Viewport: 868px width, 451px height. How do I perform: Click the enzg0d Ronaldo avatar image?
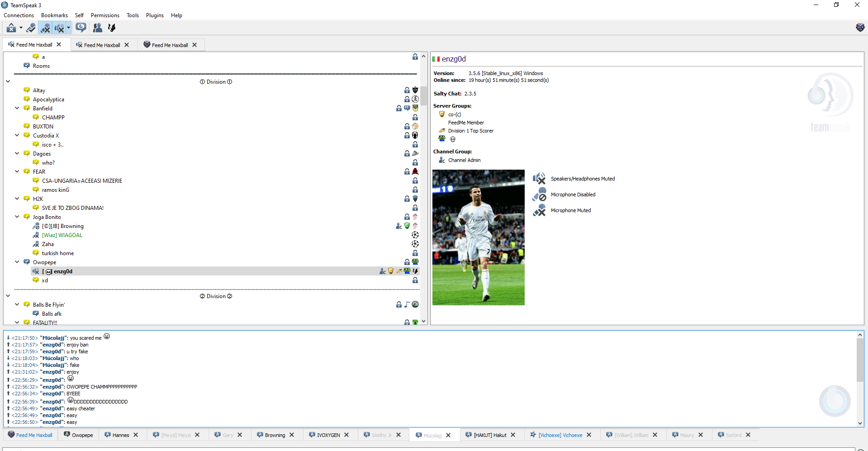point(479,237)
